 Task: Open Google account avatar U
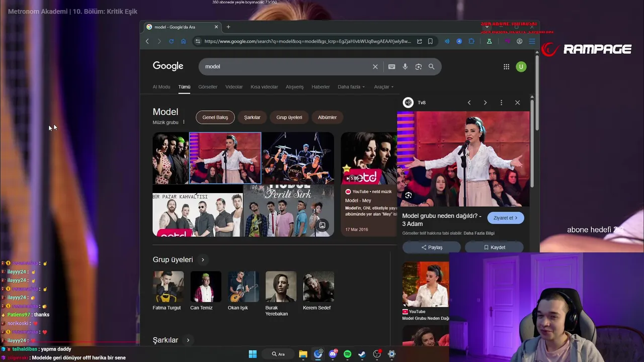tap(521, 66)
